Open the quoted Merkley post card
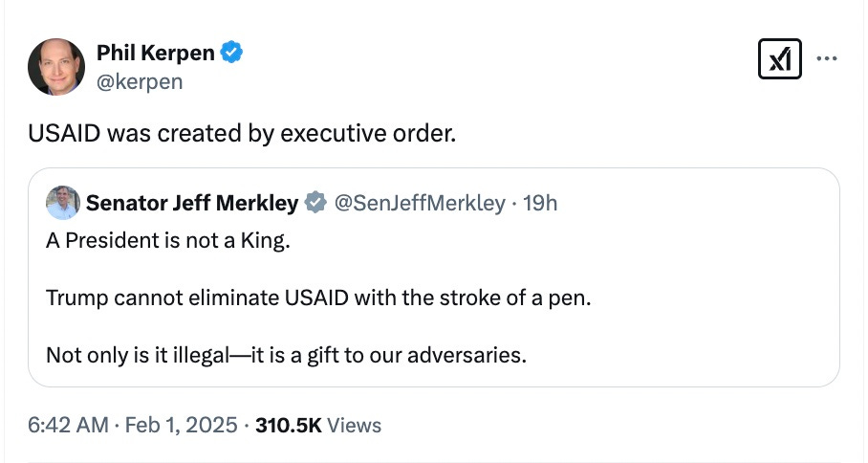Viewport: 868px width, 463px height. pos(434,276)
